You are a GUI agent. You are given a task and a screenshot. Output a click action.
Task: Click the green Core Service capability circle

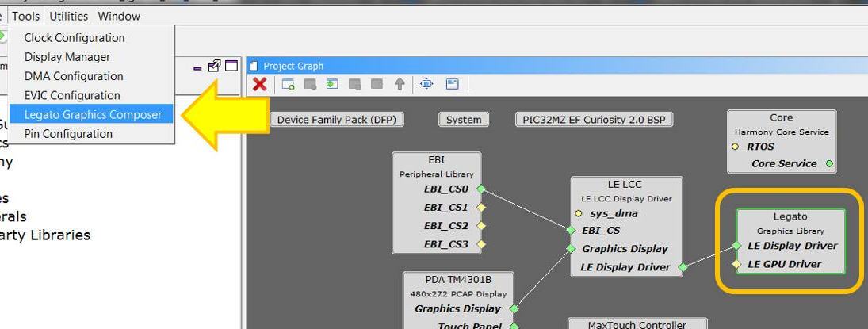point(829,163)
